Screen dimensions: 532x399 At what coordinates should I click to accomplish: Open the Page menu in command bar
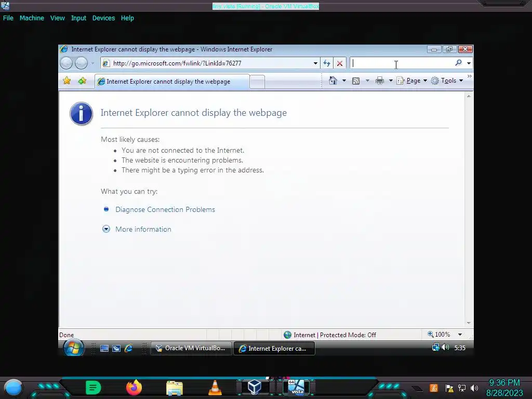tap(412, 81)
